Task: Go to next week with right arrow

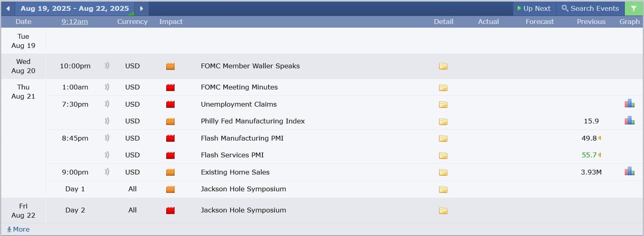Action: pyautogui.click(x=141, y=8)
